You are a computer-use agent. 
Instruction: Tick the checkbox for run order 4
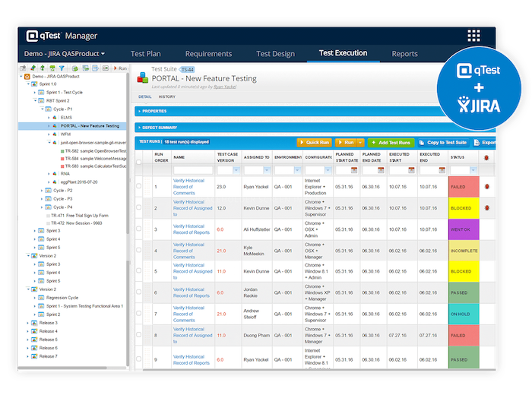coord(138,250)
